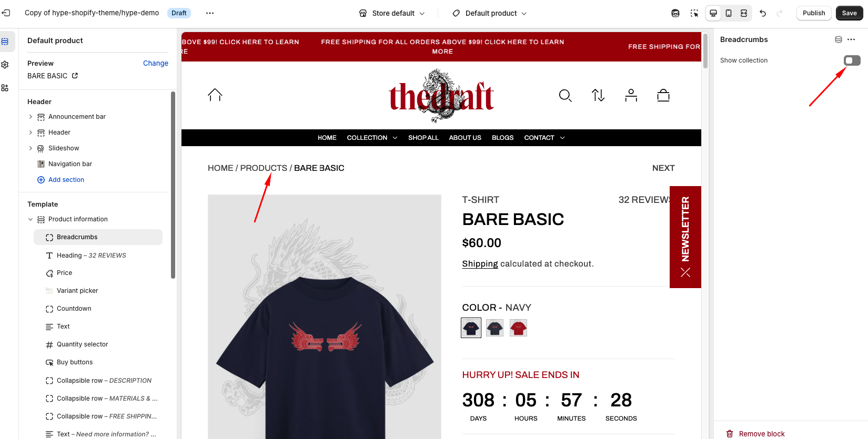Toggle Show collection switch

[852, 60]
